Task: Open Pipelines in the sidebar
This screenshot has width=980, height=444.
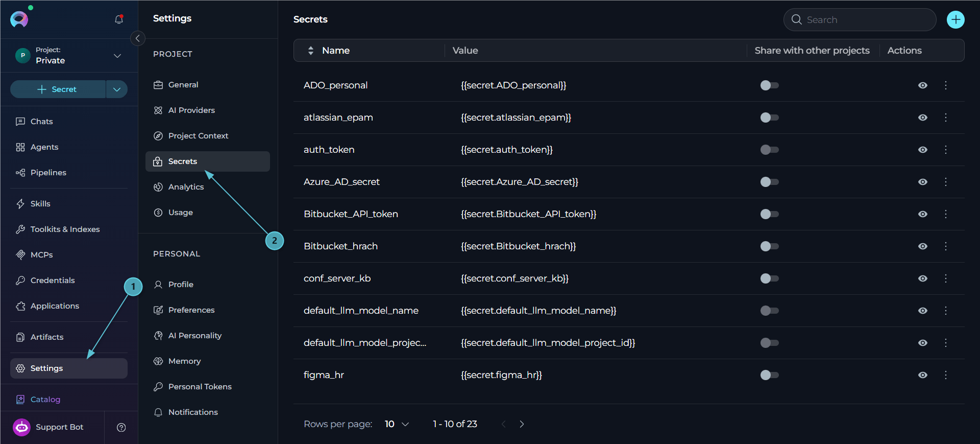Action: 69,173
